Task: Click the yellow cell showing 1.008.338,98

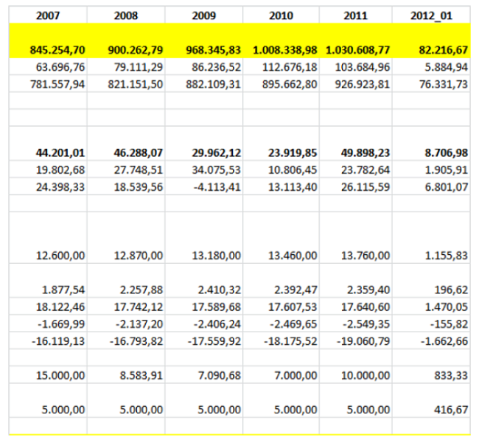Action: (285, 50)
